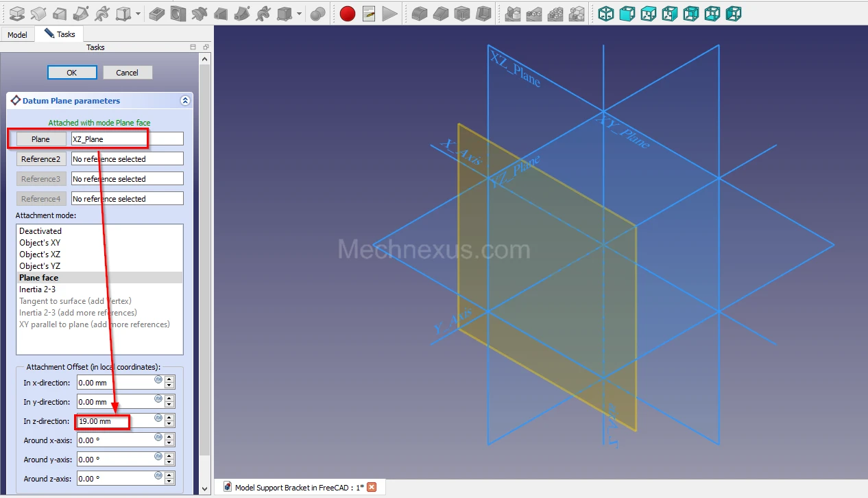Select the MultiTransform icon
This screenshot has height=498, width=868.
click(577, 13)
